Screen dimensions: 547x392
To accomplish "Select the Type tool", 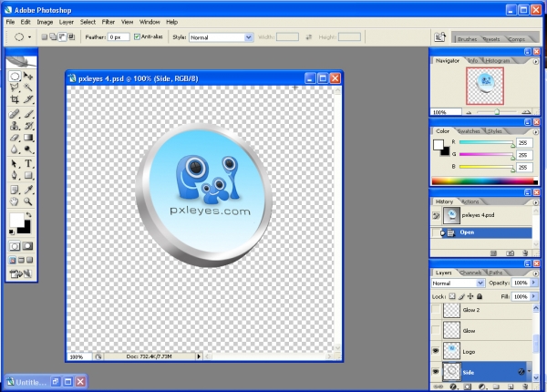I will click(28, 163).
